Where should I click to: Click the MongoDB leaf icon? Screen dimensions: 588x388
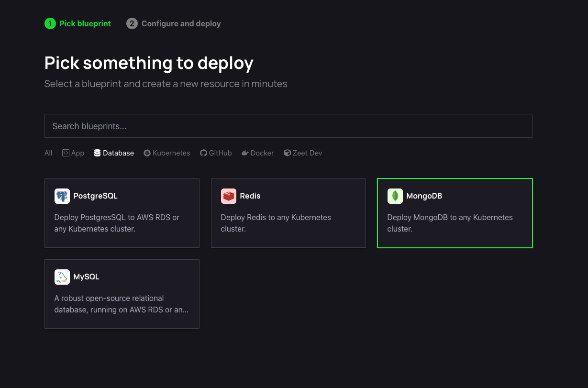395,196
